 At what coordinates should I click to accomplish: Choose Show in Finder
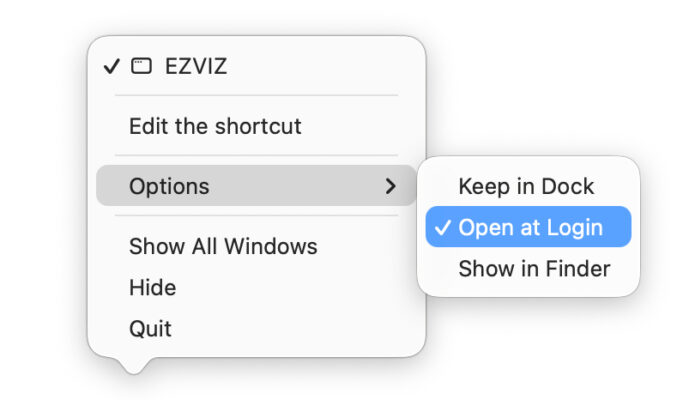534,269
